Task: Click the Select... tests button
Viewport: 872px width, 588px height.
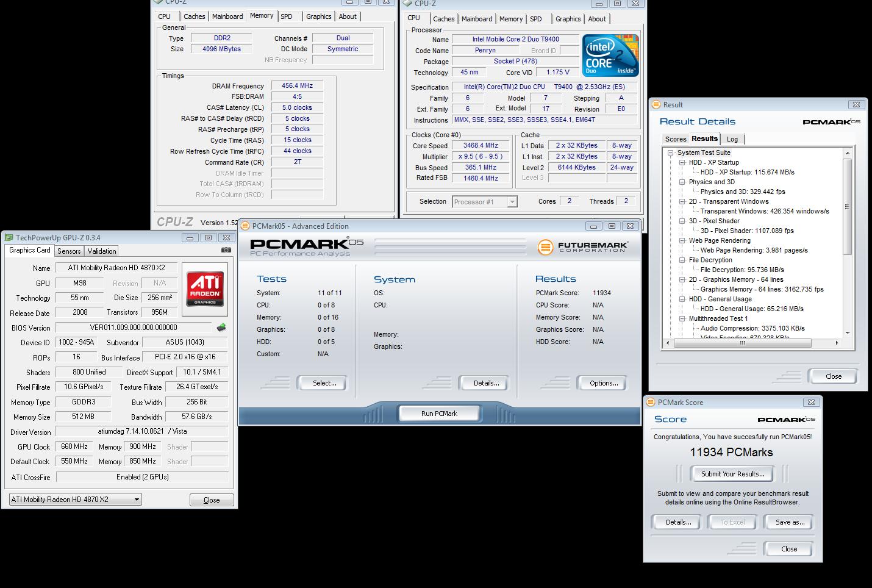Action: click(x=321, y=383)
